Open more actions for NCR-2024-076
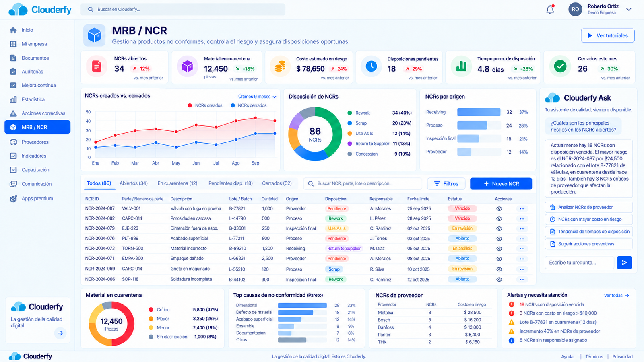 coord(522,239)
